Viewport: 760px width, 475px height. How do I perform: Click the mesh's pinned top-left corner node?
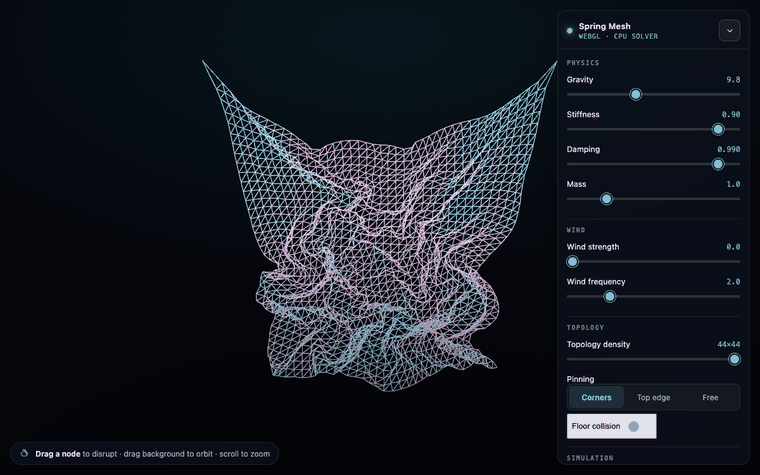tap(203, 62)
